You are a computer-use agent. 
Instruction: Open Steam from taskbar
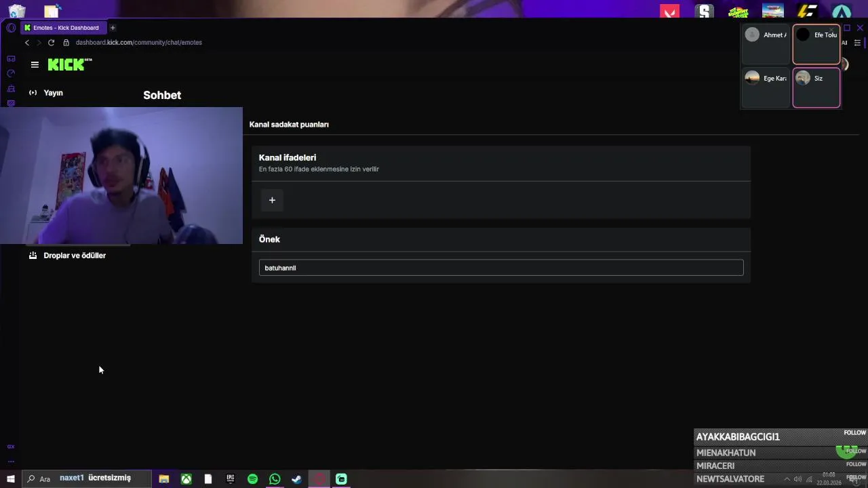296,479
